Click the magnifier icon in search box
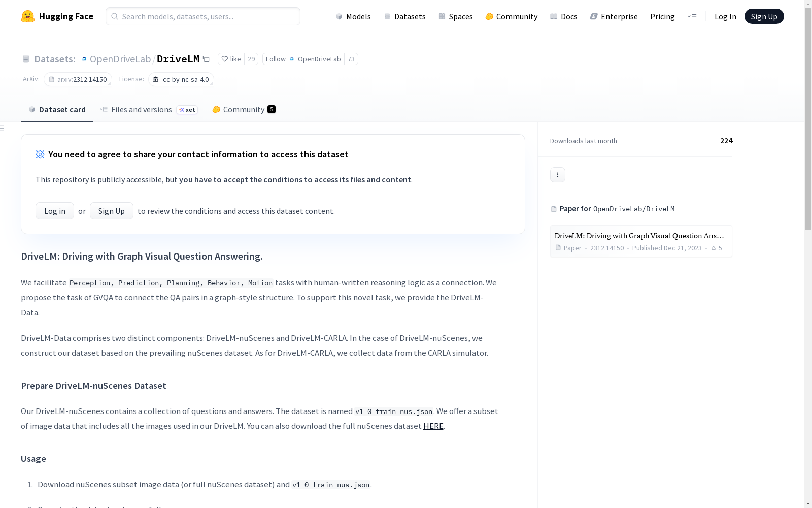The width and height of the screenshot is (812, 508). point(115,16)
